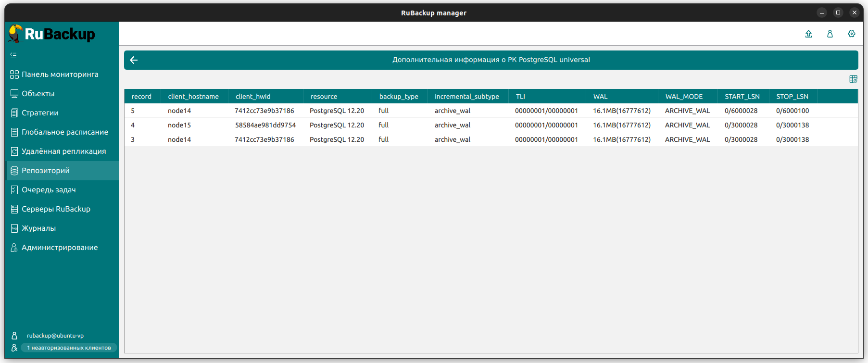Select record 3 cell
The height and width of the screenshot is (363, 868).
(133, 139)
